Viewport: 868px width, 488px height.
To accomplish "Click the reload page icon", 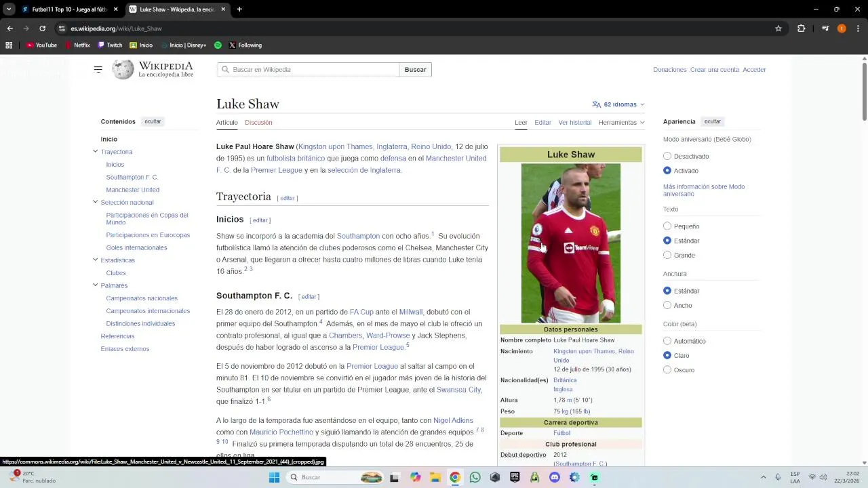I will point(42,28).
